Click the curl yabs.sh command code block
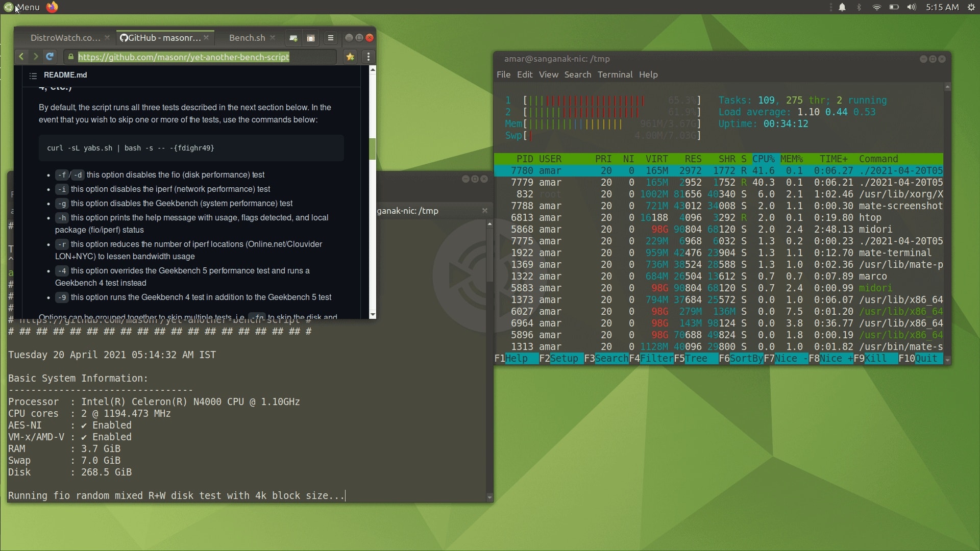This screenshot has height=551, width=980. [x=191, y=148]
